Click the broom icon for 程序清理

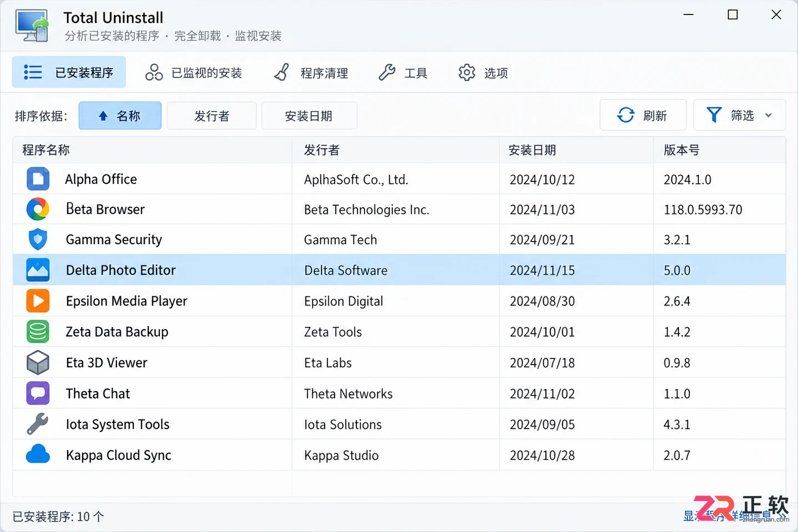pos(282,72)
